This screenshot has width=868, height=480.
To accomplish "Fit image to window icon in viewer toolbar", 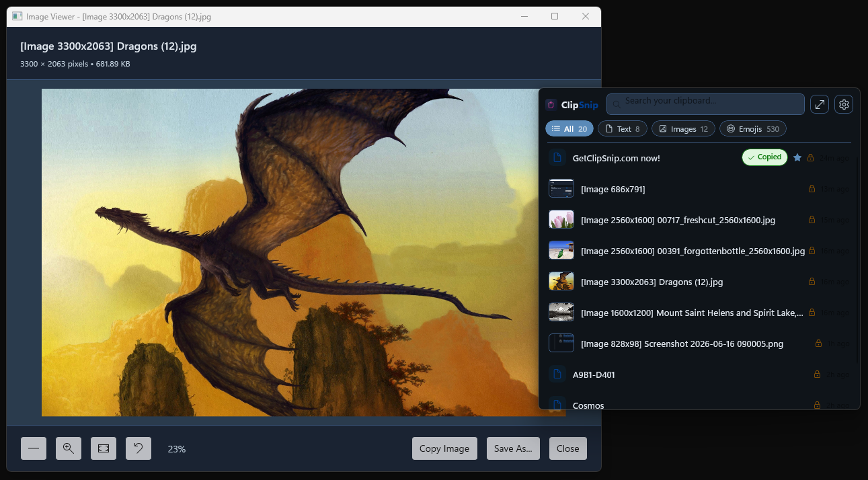I will pyautogui.click(x=104, y=448).
